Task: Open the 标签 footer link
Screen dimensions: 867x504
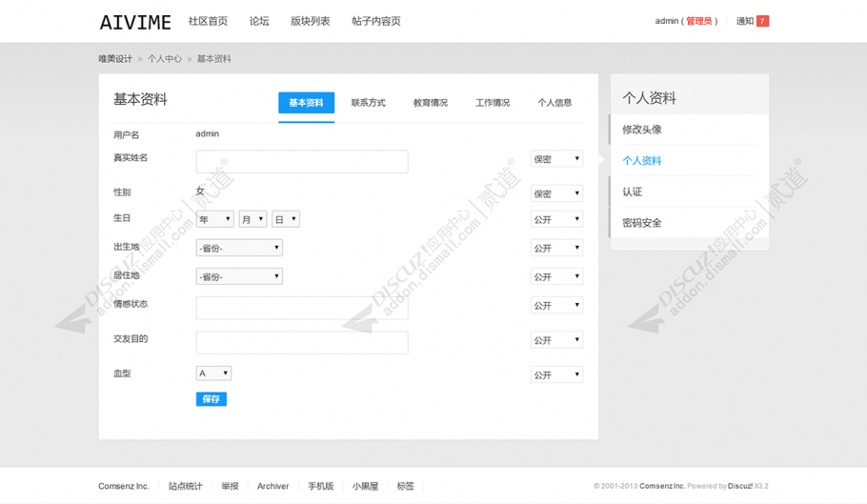Action: [x=405, y=486]
